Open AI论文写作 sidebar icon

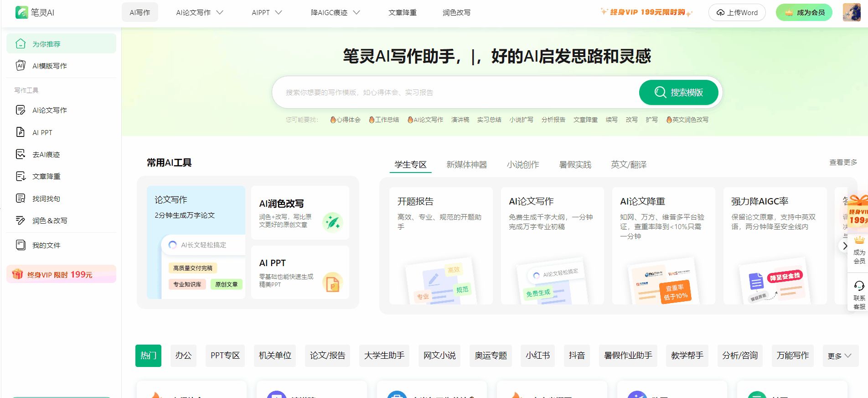(21, 110)
